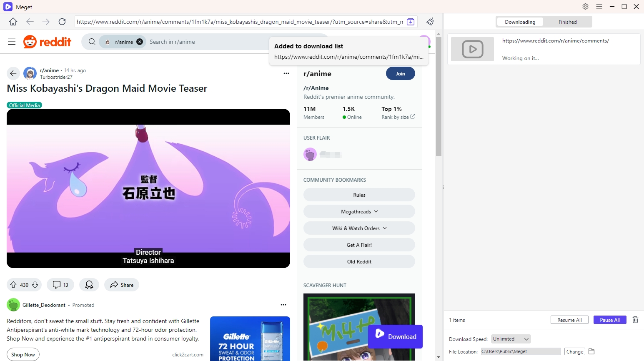Open Gillette_Deodorant advertiser avatar
This screenshot has width=644, height=361.
coord(13,305)
